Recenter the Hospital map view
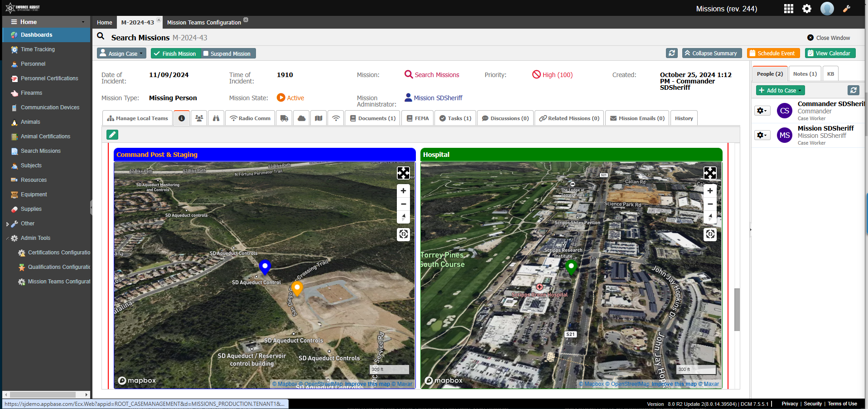Image resolution: width=868 pixels, height=409 pixels. click(x=710, y=234)
